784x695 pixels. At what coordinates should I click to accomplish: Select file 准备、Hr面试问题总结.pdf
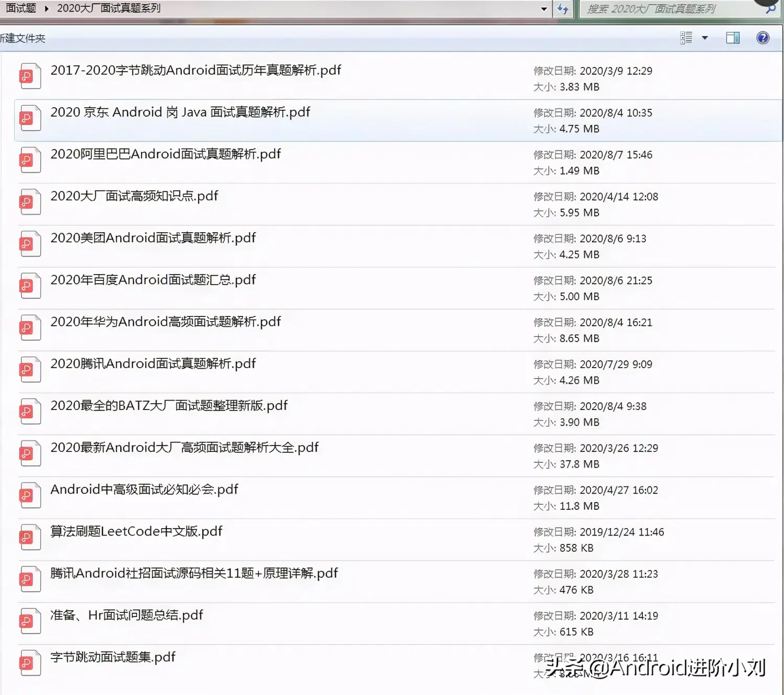(x=126, y=614)
